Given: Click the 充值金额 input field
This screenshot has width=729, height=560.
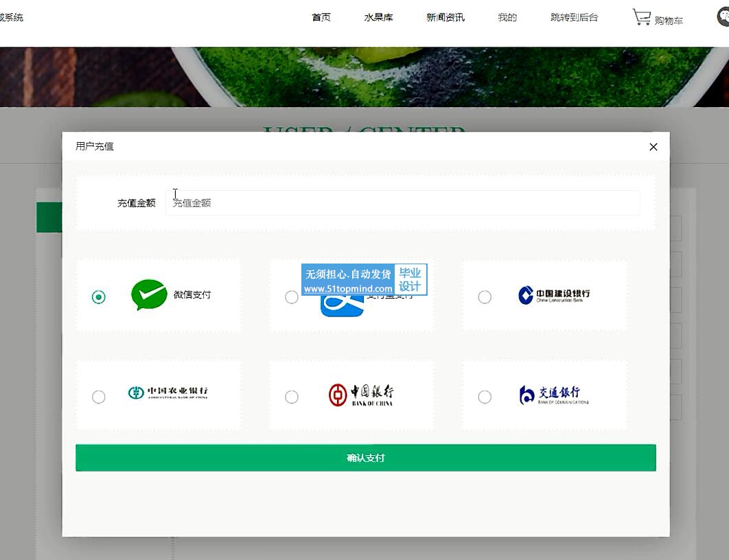Looking at the screenshot, I should click(403, 202).
